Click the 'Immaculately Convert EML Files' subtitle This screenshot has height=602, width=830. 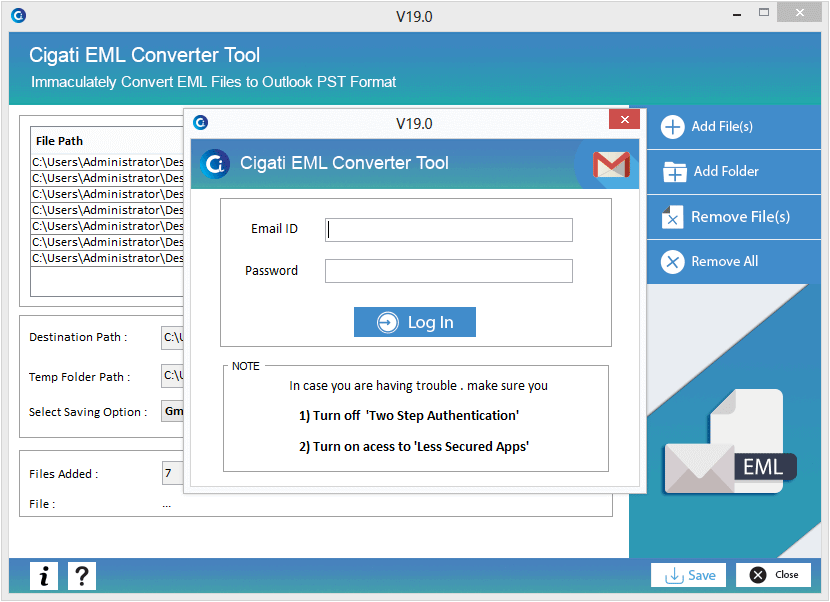(213, 82)
